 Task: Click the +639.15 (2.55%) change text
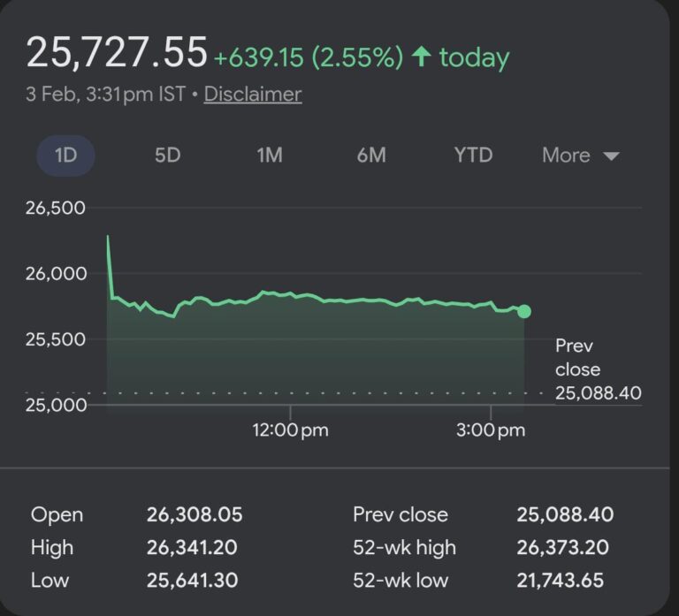(x=308, y=58)
